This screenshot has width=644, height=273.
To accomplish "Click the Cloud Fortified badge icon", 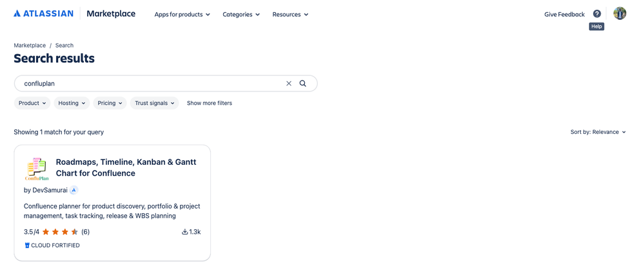I will [27, 245].
